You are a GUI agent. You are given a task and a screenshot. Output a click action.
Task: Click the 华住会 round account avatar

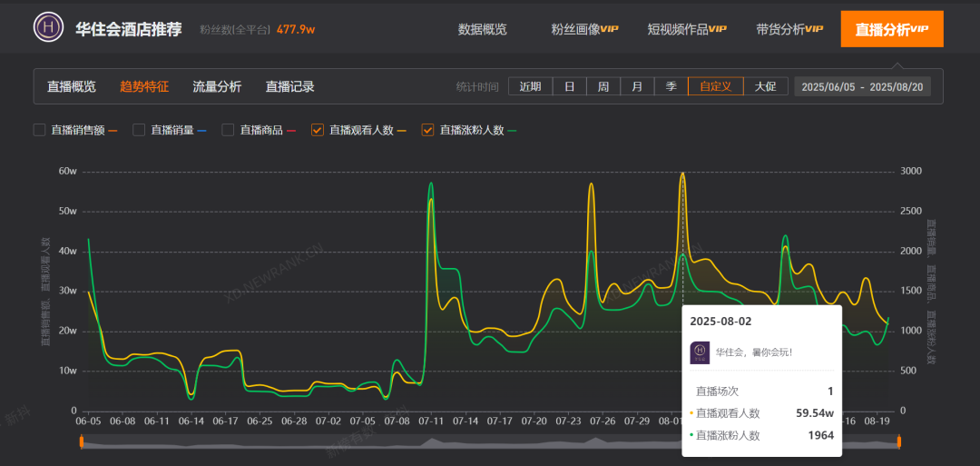point(48,27)
